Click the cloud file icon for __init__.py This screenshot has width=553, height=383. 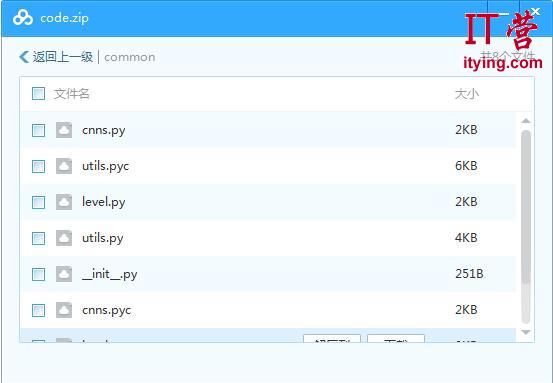[64, 274]
